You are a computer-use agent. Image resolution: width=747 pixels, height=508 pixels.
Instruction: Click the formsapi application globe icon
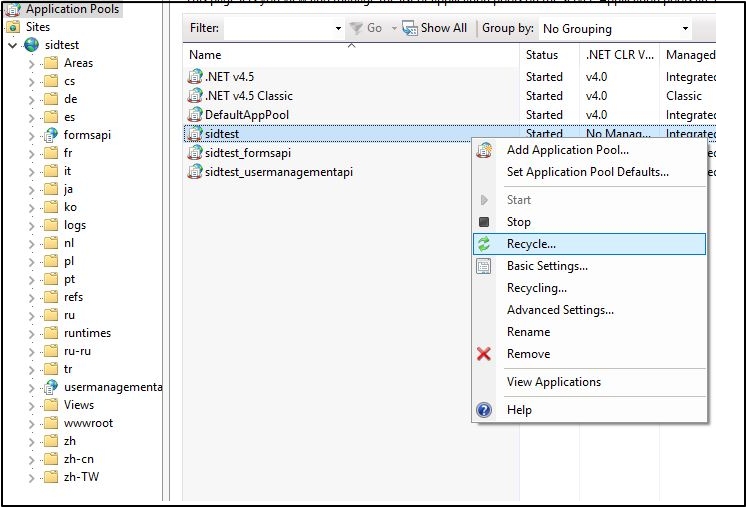pyautogui.click(x=51, y=135)
